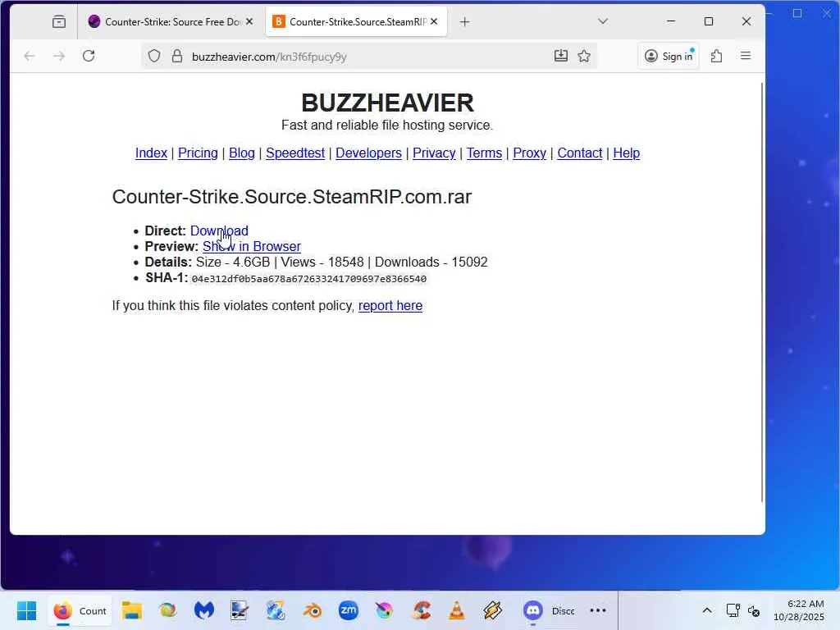Click the file name Counter-Strike.Source.SteamRIP.com.rar
Screen dimensions: 840x630
[x=291, y=197]
